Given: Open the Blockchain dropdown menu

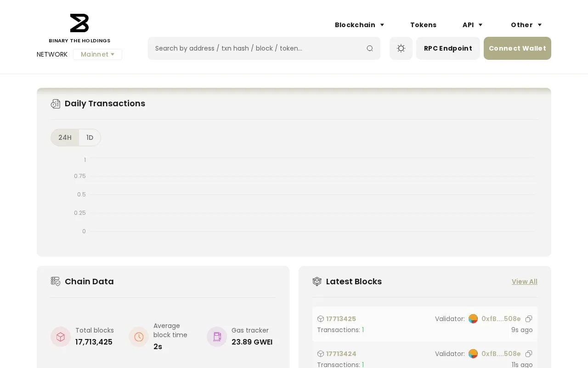Looking at the screenshot, I should tap(359, 25).
